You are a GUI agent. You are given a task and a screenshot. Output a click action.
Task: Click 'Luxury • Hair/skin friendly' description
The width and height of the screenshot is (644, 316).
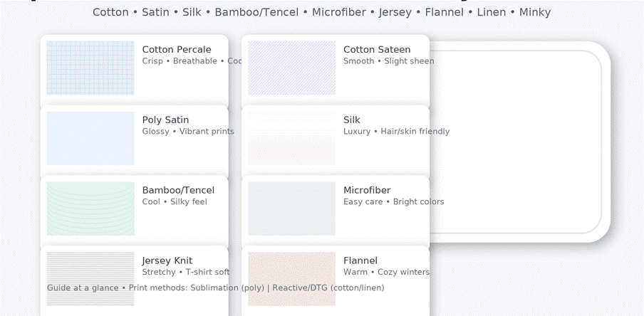396,132
